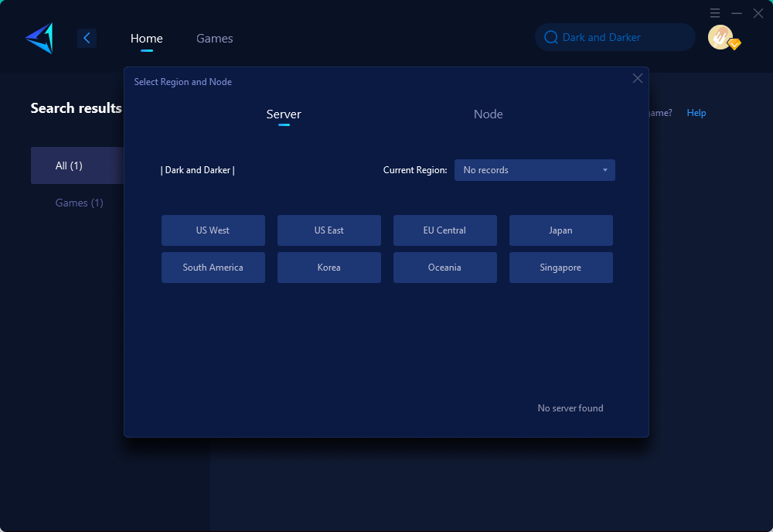
Task: Open the Games menu item
Action: [x=214, y=39]
